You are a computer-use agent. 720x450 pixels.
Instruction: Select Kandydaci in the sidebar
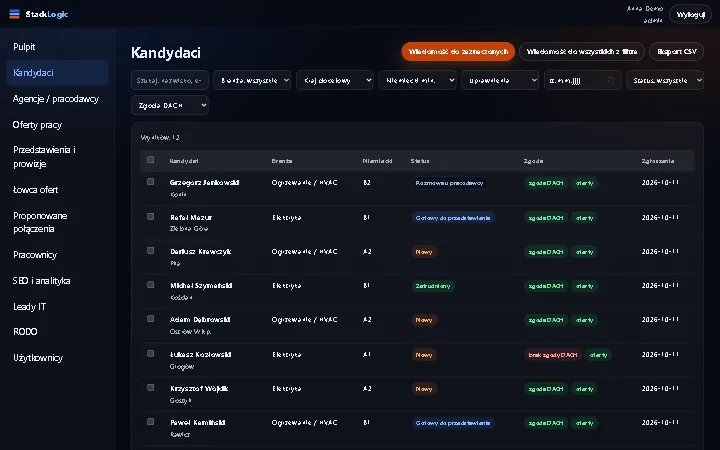tap(57, 73)
